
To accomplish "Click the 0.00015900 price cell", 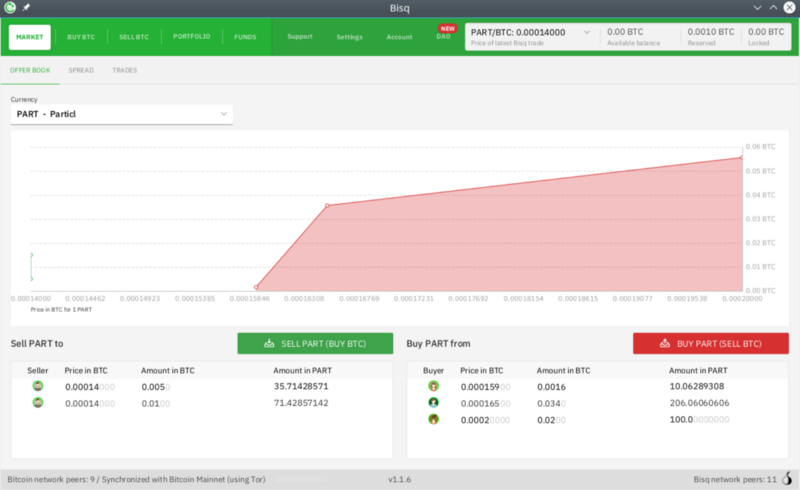I will coord(485,387).
